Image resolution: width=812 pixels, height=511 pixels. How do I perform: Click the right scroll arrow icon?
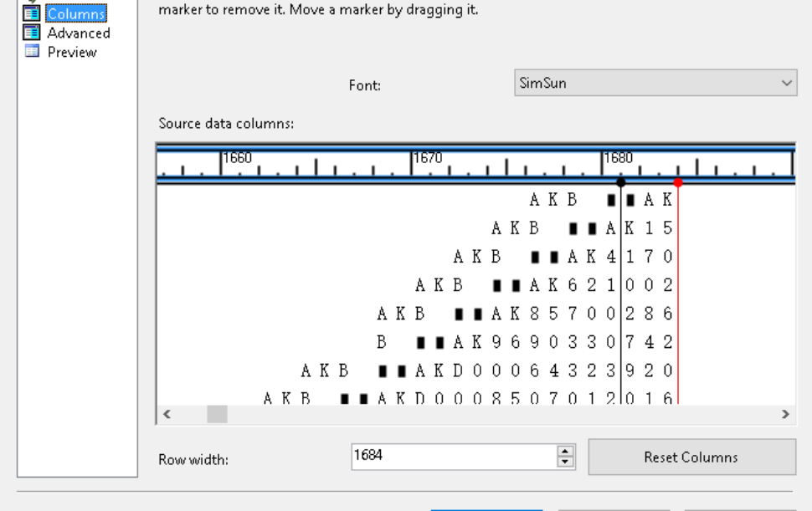[x=784, y=414]
